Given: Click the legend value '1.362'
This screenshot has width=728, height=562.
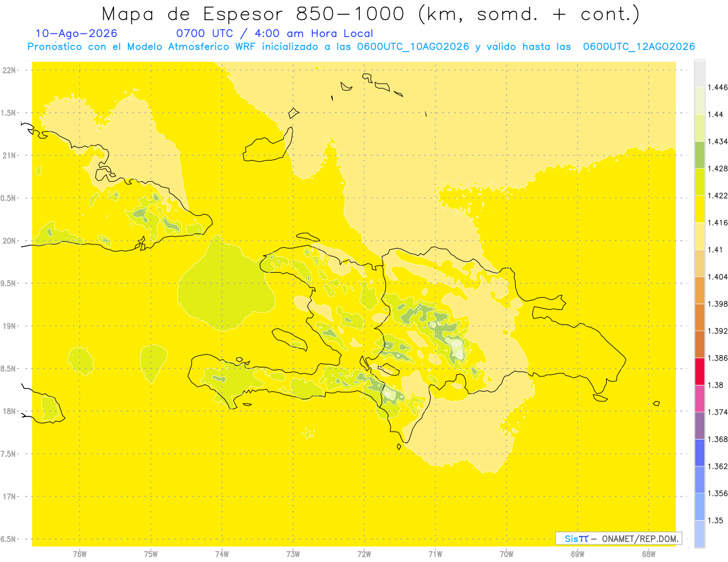Looking at the screenshot, I should 717,466.
